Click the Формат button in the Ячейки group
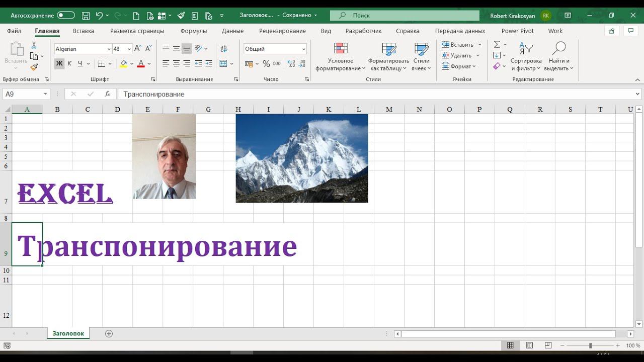The width and height of the screenshot is (644, 362). tap(459, 66)
